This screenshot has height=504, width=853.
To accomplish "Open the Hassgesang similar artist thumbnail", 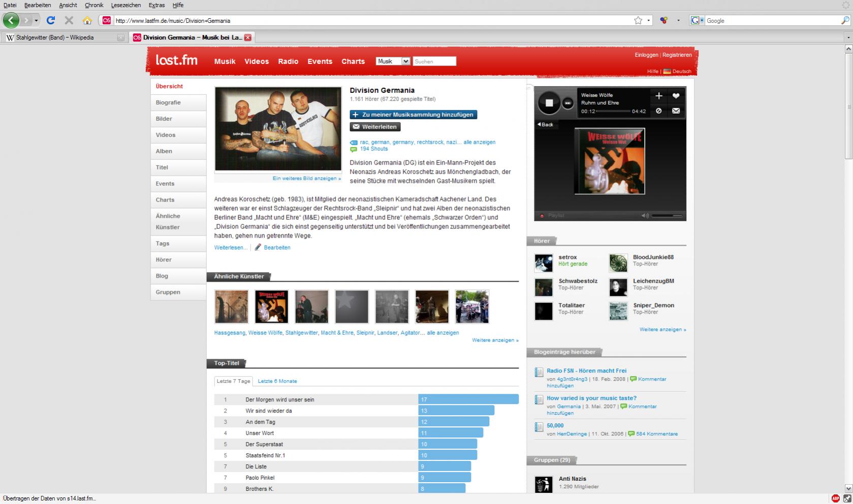I will pos(231,307).
